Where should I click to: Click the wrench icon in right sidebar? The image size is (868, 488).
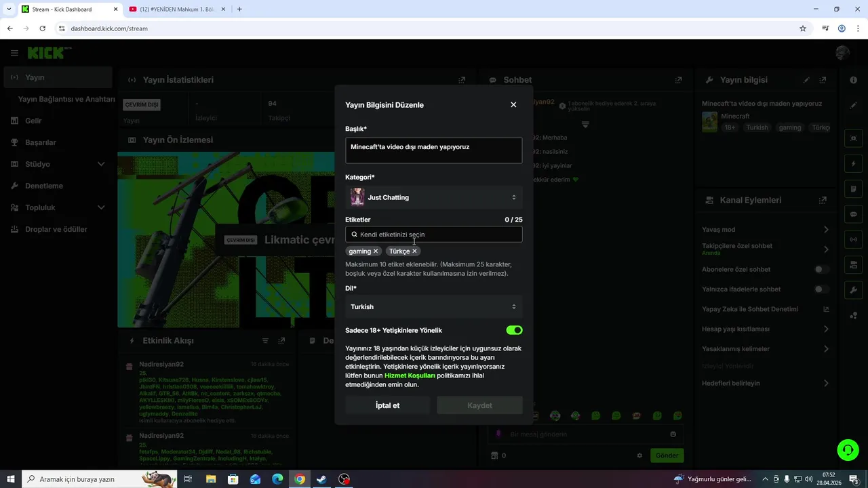click(x=854, y=289)
